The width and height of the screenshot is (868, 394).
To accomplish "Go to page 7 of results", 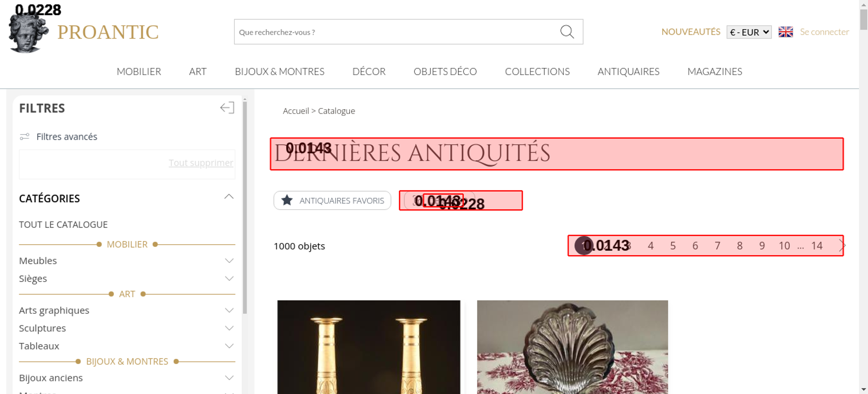I will tap(717, 246).
